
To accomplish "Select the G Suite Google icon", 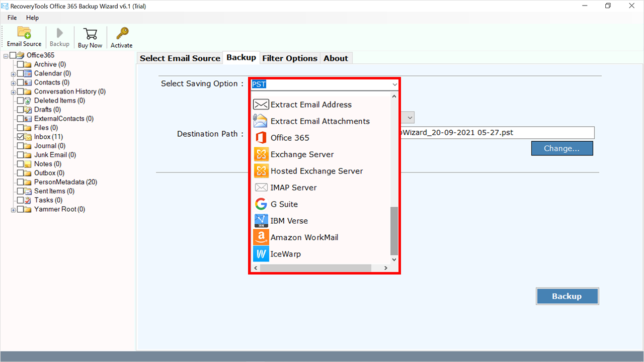I will (261, 204).
